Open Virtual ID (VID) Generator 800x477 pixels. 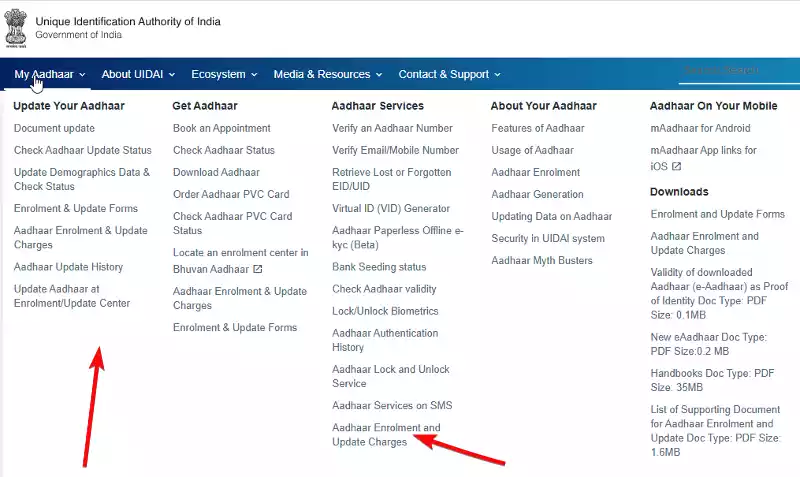coord(391,208)
